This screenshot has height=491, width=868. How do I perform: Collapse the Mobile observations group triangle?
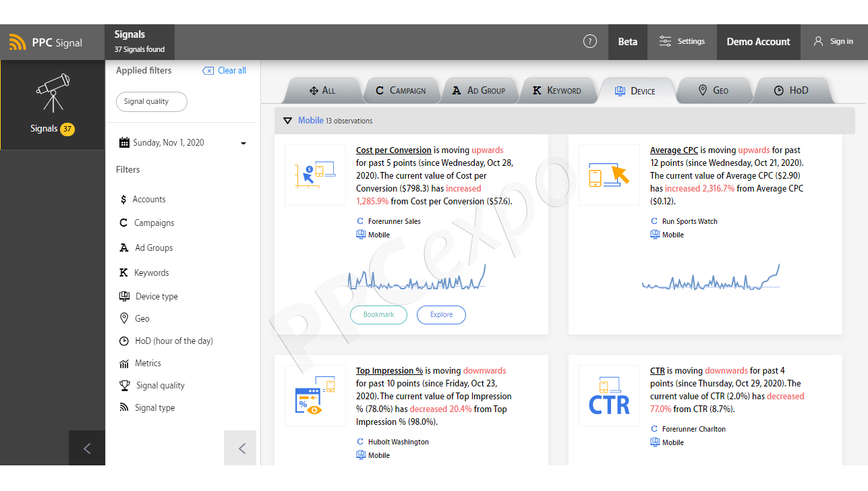287,121
